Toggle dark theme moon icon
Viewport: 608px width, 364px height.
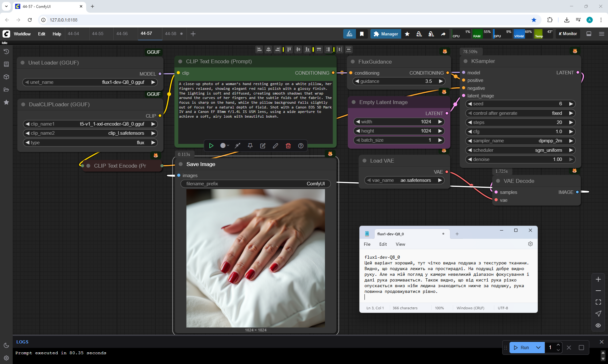6,345
